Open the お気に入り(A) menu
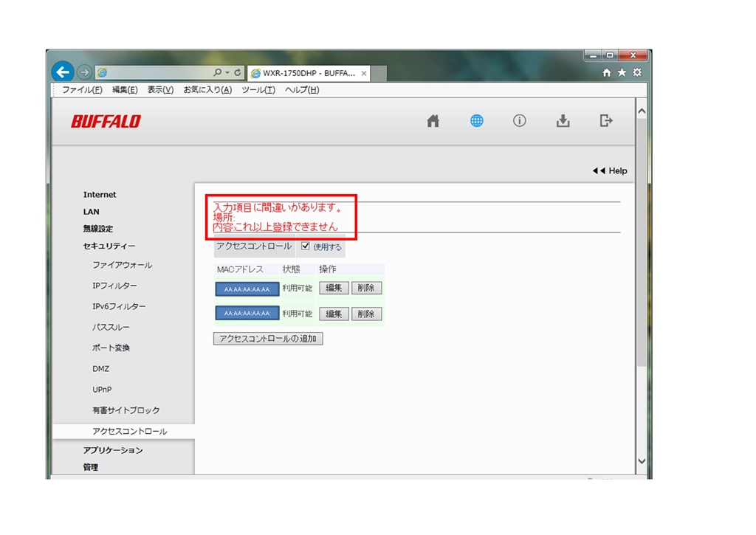 (207, 89)
